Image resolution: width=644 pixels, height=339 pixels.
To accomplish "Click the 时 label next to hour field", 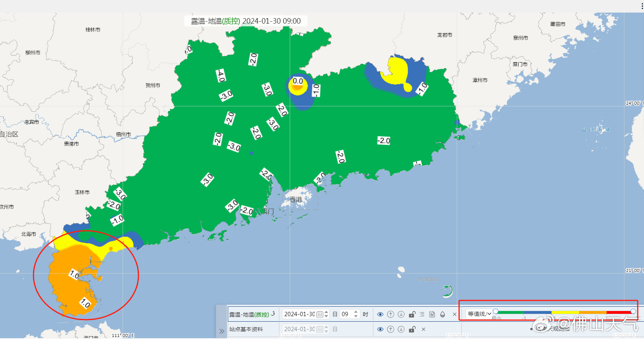I will tap(365, 314).
